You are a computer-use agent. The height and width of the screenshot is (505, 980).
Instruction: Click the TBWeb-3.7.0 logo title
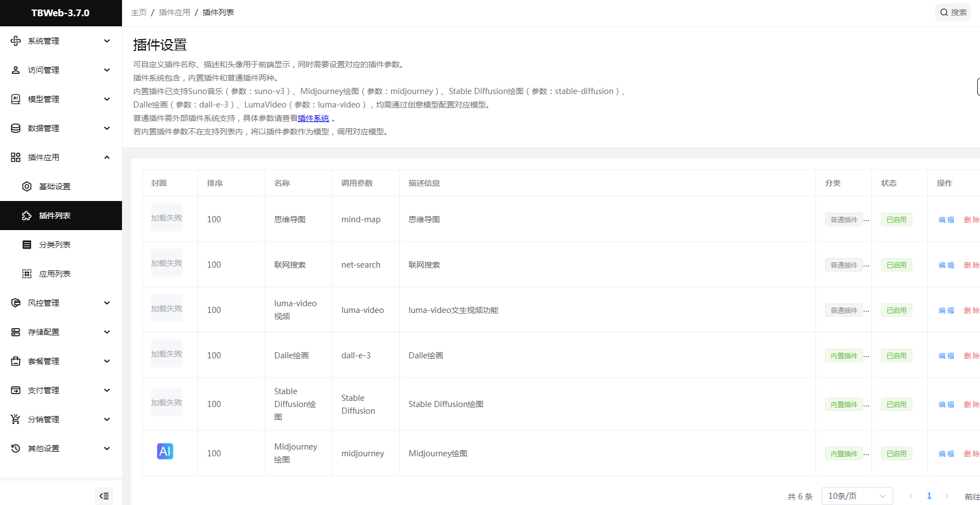point(60,13)
